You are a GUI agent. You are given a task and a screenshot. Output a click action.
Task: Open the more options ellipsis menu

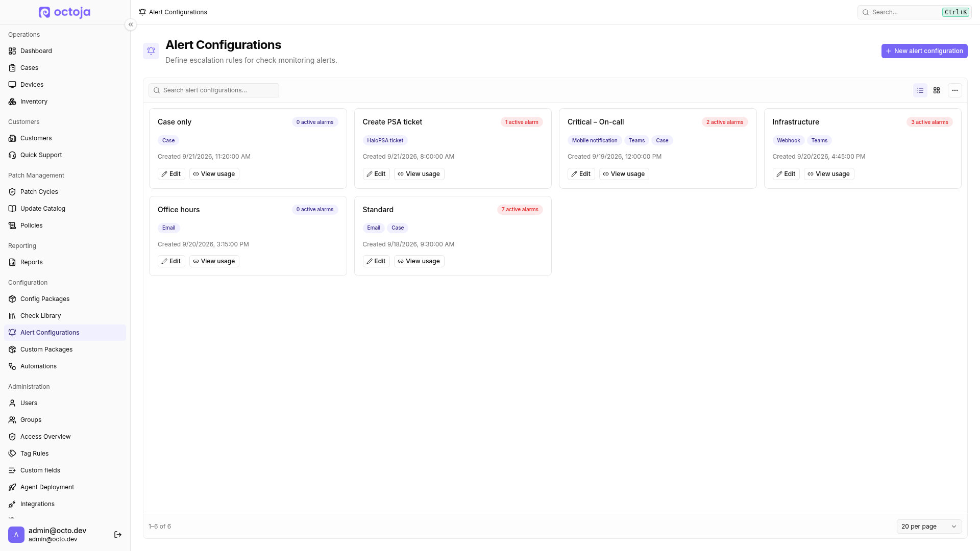tap(955, 90)
